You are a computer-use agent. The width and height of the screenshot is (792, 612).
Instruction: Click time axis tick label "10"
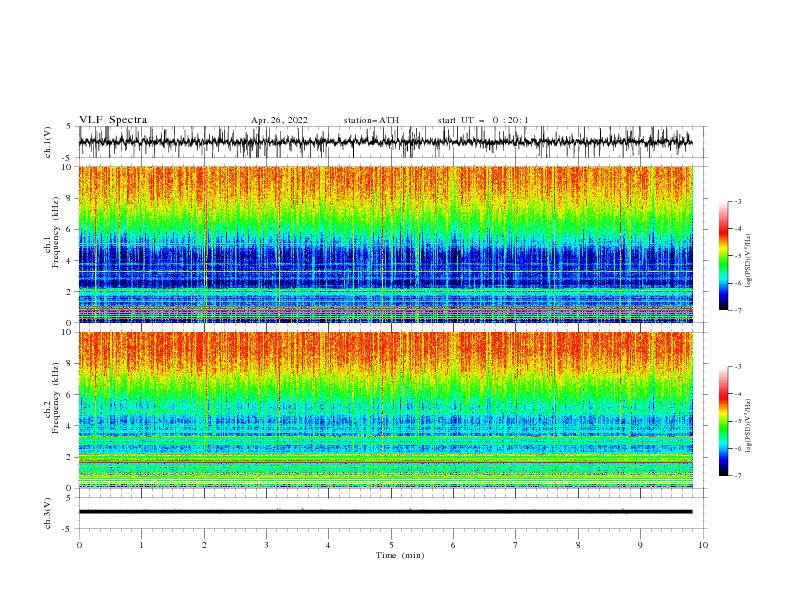(x=703, y=545)
